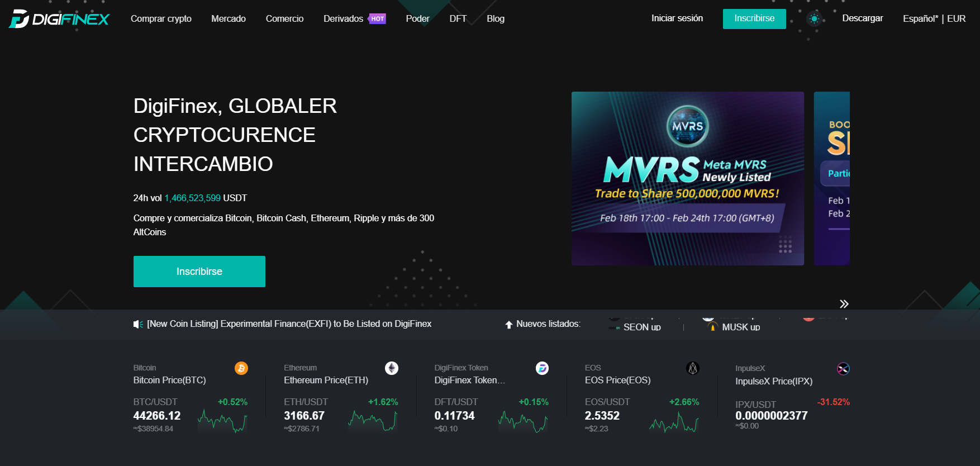Viewport: 980px width, 466px height.
Task: Click the Inscribirse button in header
Action: point(754,18)
